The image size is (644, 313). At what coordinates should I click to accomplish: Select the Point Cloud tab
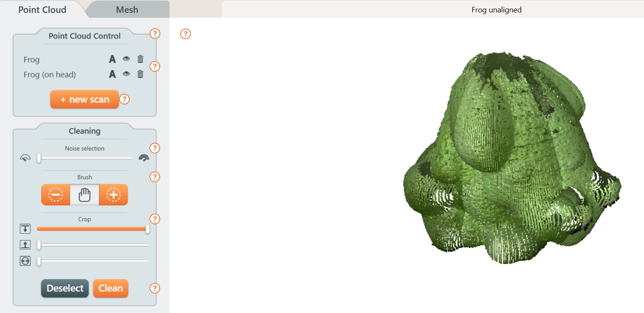coord(42,9)
